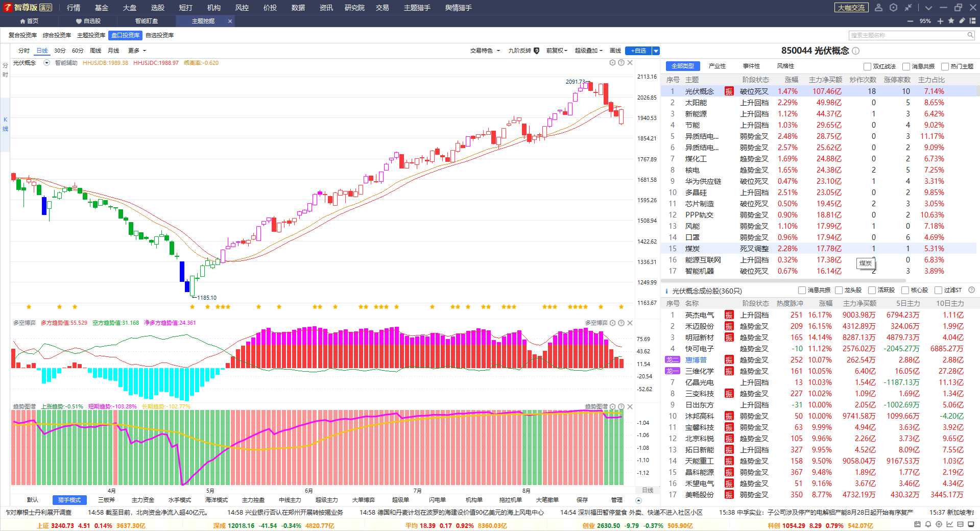Open the 交易特色 dropdown
This screenshot has width=980, height=531.
485,51
